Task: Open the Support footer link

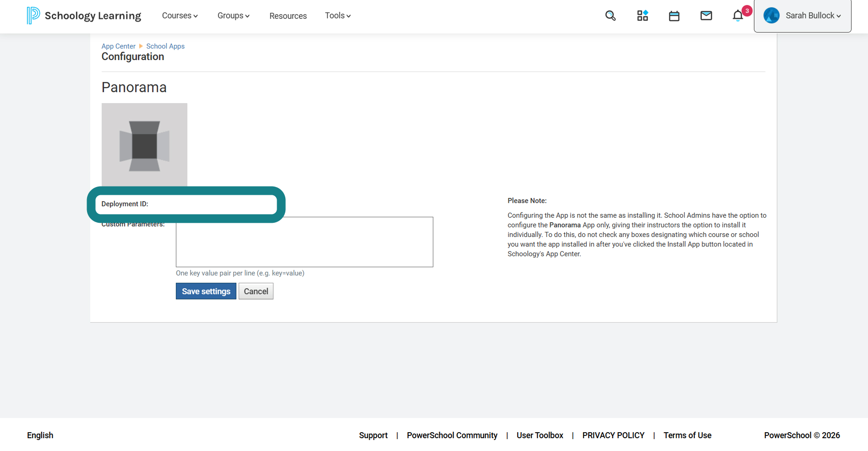Action: [373, 435]
